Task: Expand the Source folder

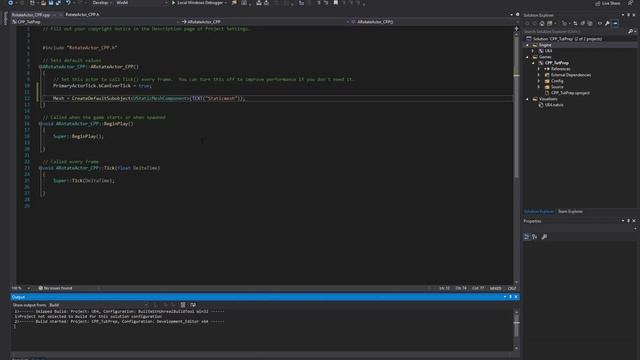Action: click(539, 87)
